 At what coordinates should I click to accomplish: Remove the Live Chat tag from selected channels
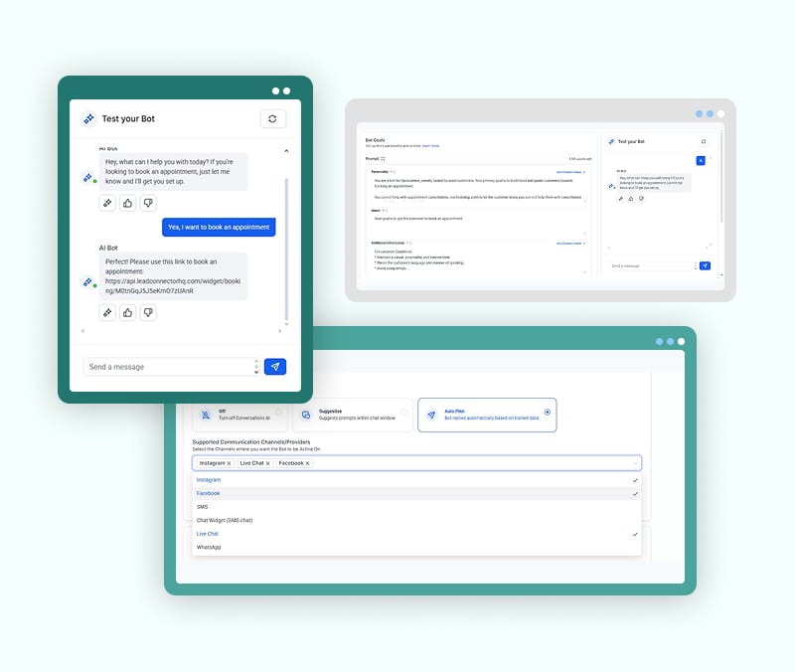[268, 463]
